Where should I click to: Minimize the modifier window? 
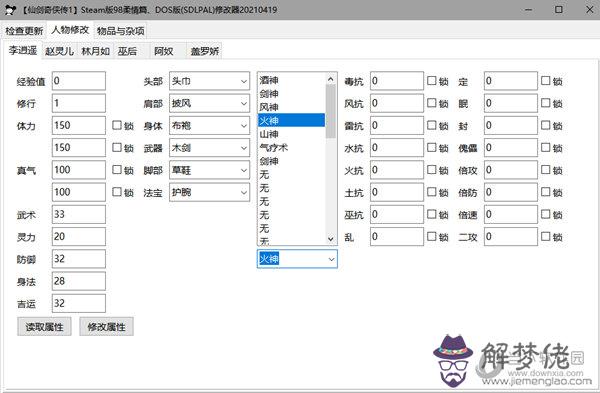click(528, 10)
